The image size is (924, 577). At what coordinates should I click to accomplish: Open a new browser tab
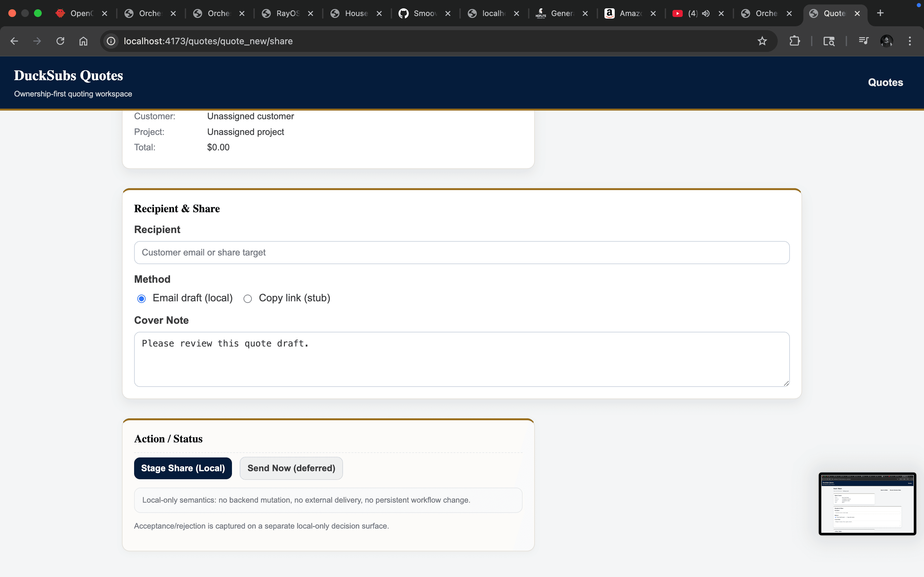coord(880,13)
